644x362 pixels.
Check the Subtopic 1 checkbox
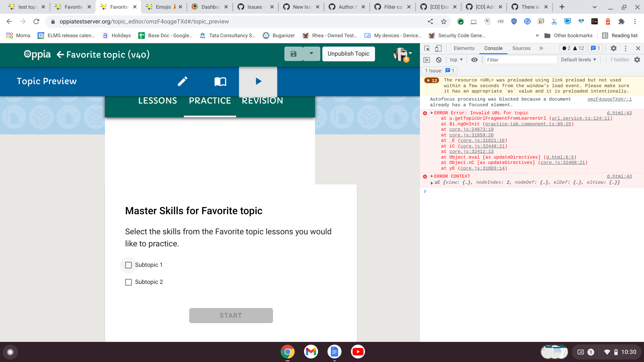(x=128, y=265)
